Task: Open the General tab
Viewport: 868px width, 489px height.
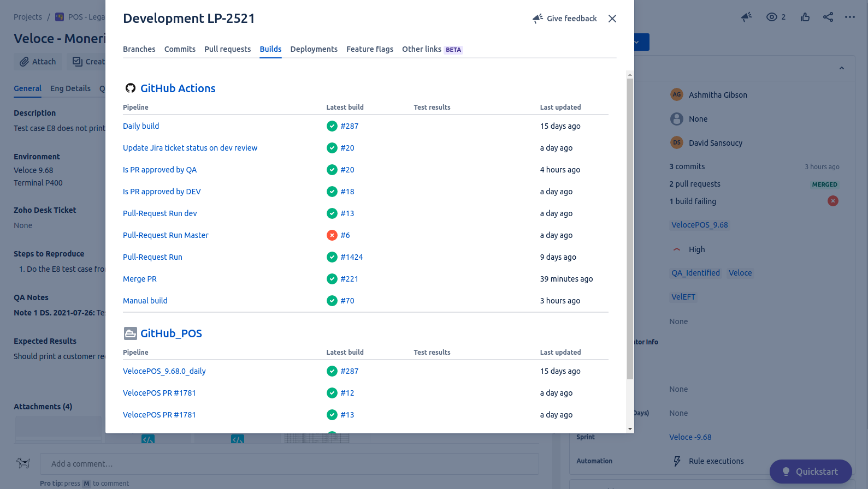Action: click(28, 88)
